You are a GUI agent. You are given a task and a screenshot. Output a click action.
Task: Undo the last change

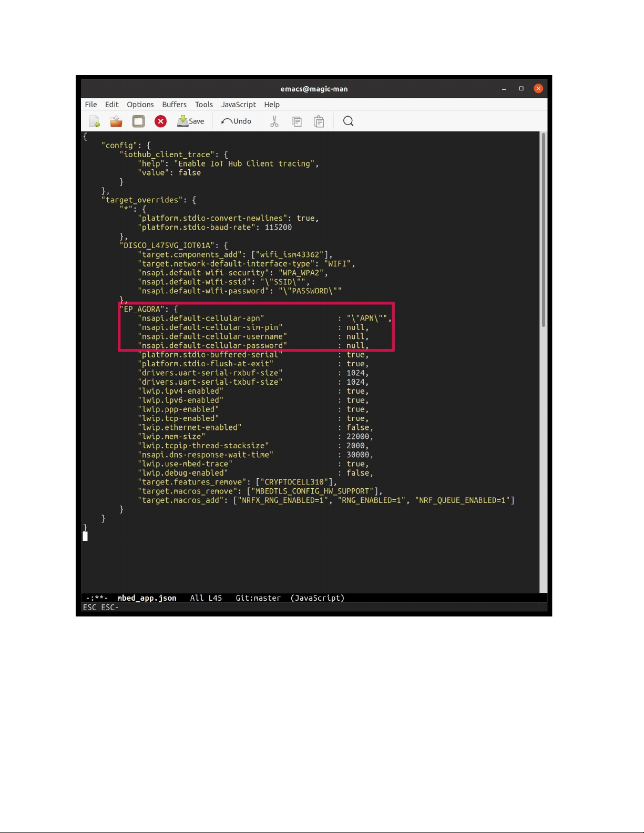[237, 121]
